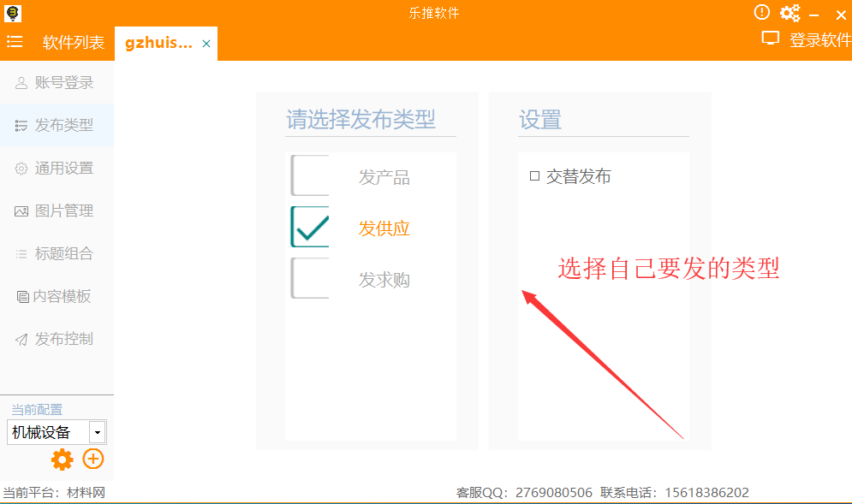Switch to the 软件列表 tab
The height and width of the screenshot is (504, 852).
(x=74, y=43)
